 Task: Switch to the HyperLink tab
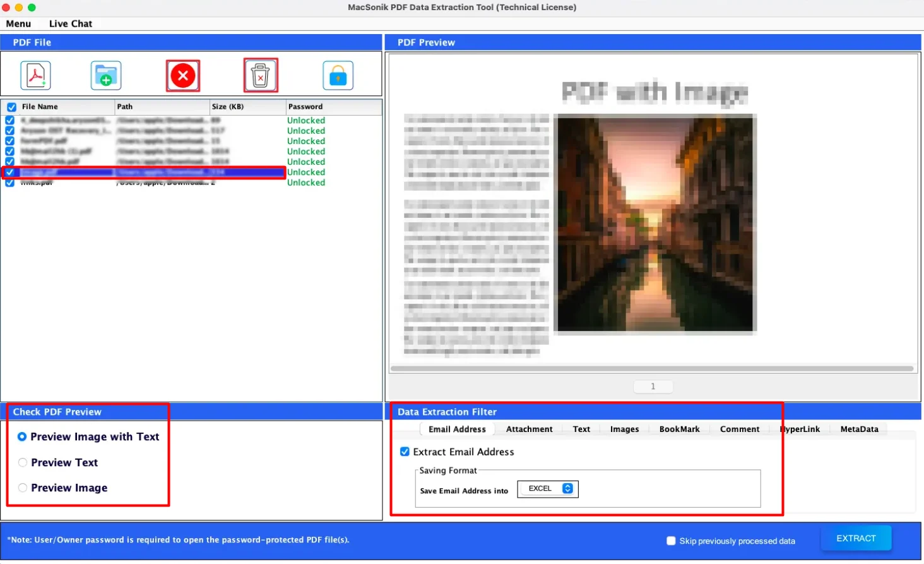click(x=800, y=429)
